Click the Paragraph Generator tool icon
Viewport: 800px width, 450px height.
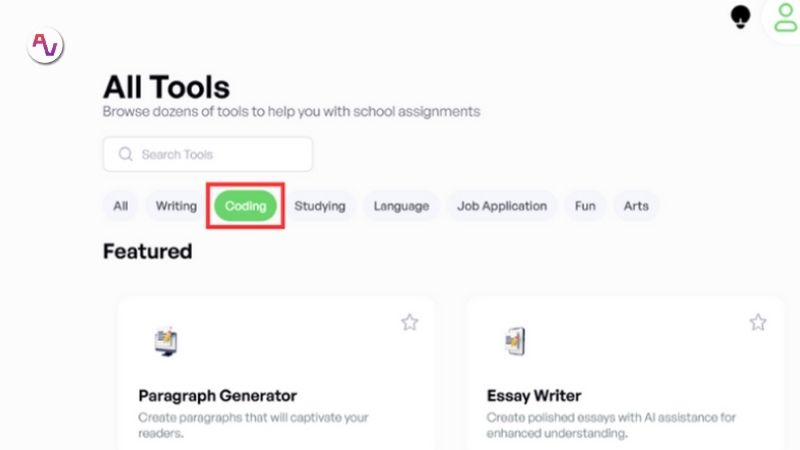[166, 342]
